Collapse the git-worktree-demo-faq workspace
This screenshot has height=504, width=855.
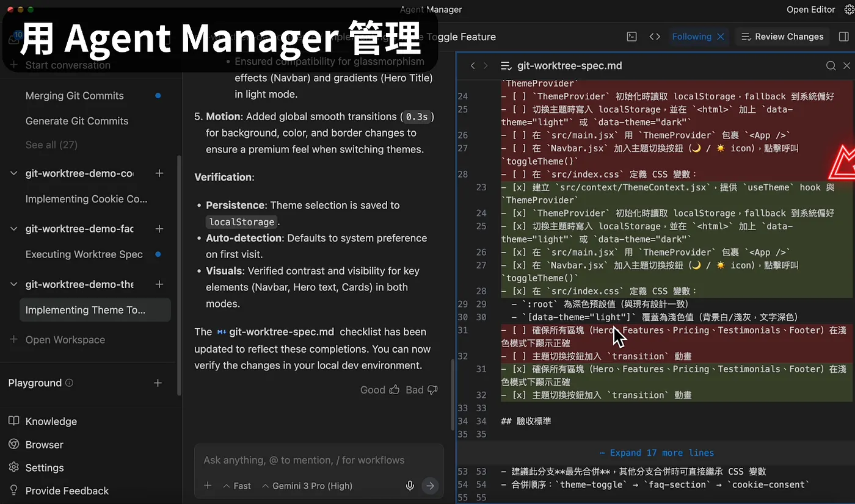pyautogui.click(x=14, y=229)
